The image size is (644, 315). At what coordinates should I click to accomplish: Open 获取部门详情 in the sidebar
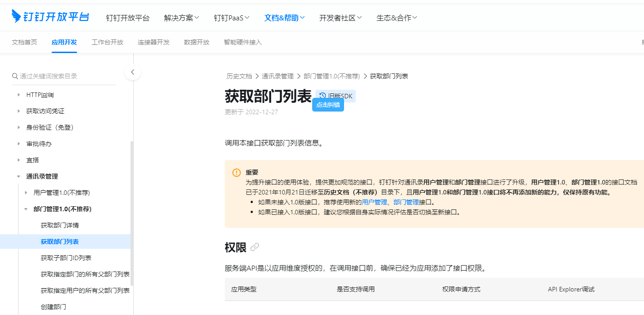click(60, 225)
